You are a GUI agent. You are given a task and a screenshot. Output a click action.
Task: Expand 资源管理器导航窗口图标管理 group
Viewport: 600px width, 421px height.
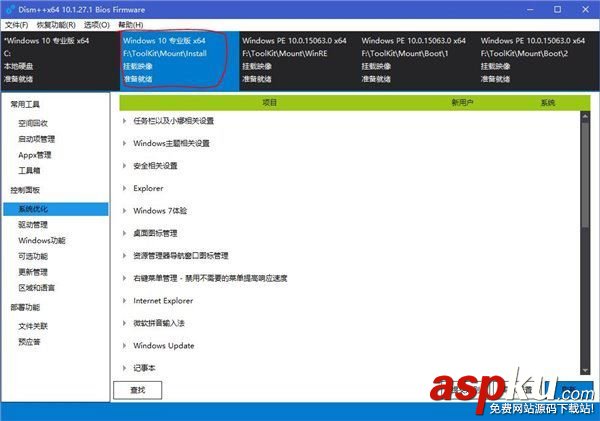[x=124, y=256]
